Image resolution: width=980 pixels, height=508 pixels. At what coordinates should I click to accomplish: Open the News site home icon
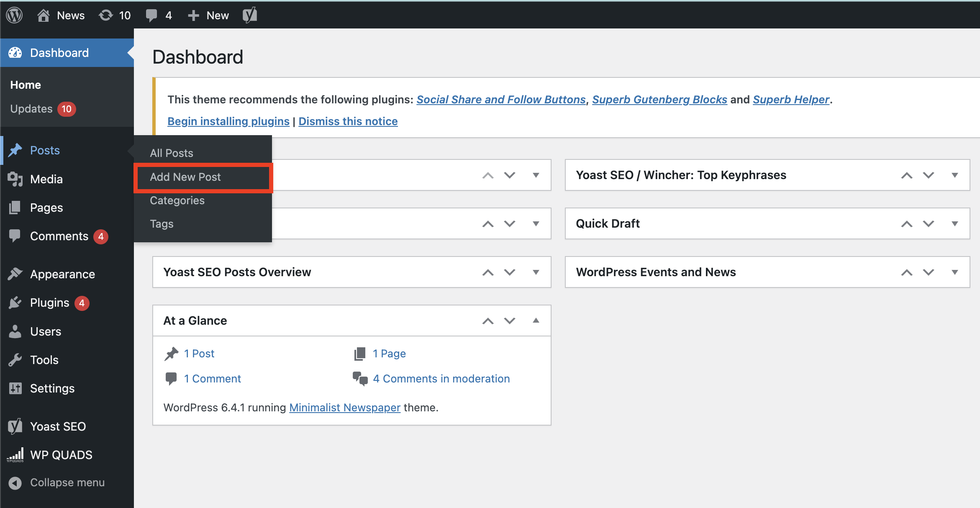(43, 15)
